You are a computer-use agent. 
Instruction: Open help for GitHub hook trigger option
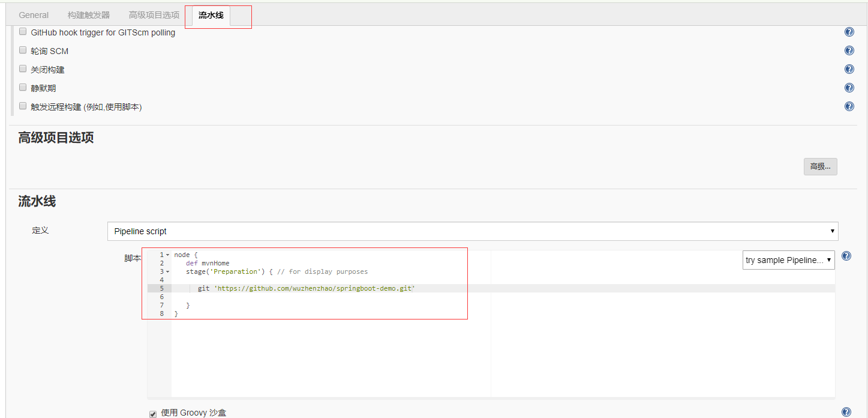point(849,32)
